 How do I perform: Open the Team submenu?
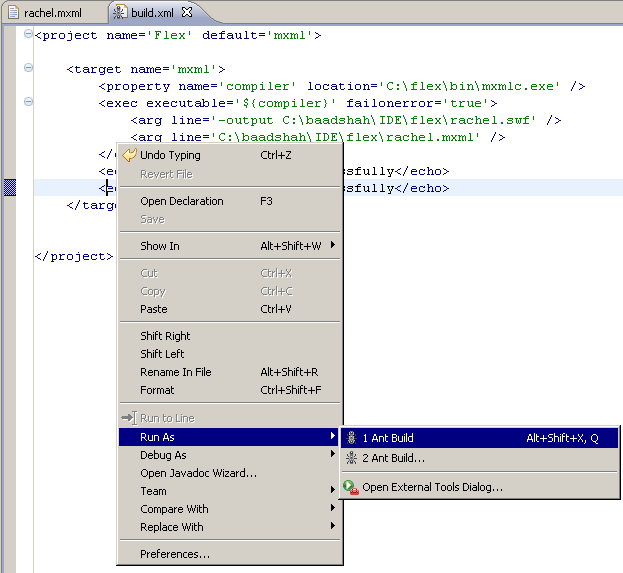click(x=230, y=491)
